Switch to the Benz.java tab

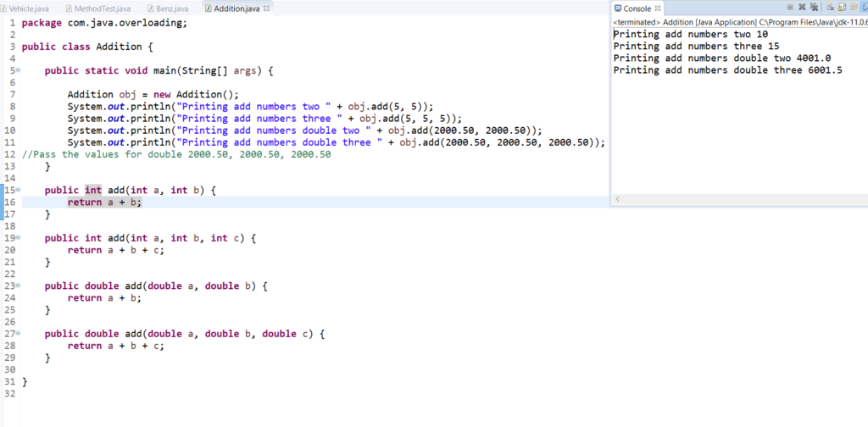click(x=170, y=8)
